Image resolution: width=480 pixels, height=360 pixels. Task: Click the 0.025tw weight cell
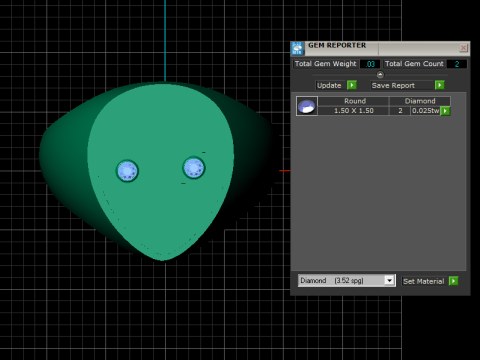(x=426, y=111)
